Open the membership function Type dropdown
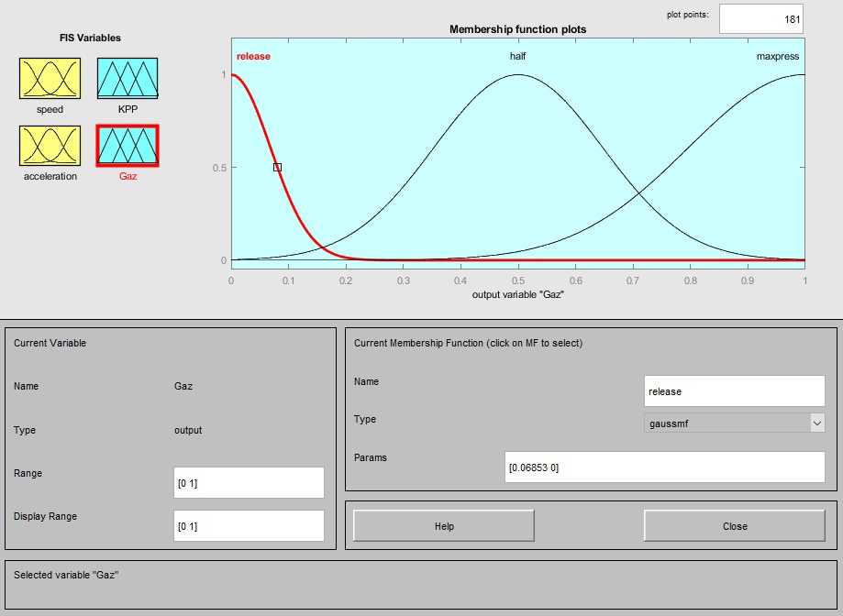Image resolution: width=843 pixels, height=616 pixels. [734, 423]
